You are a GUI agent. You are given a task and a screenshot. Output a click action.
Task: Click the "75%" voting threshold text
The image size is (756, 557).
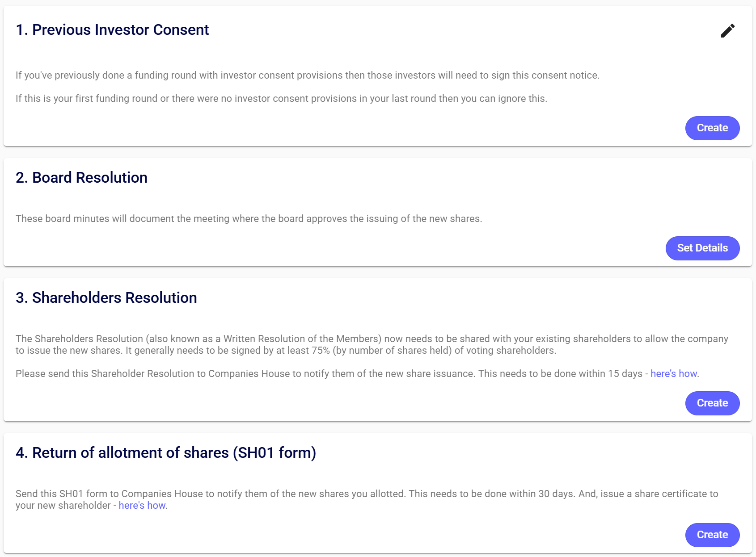pyautogui.click(x=321, y=351)
